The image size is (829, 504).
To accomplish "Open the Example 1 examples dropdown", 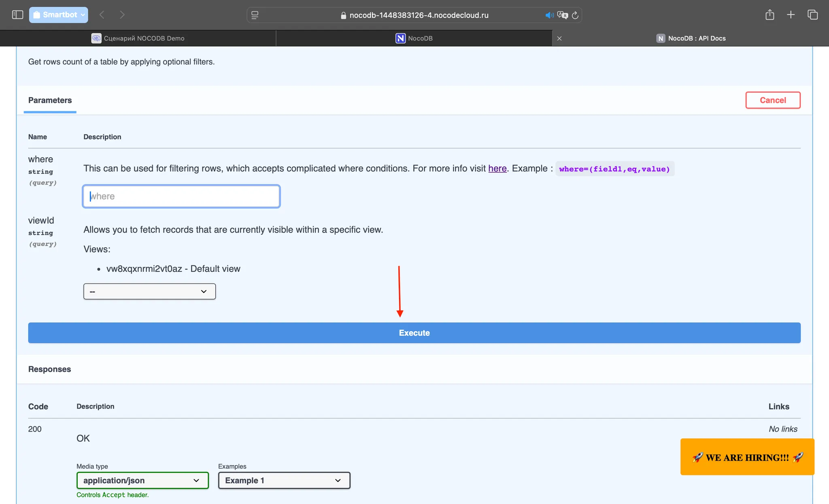I will [x=284, y=480].
